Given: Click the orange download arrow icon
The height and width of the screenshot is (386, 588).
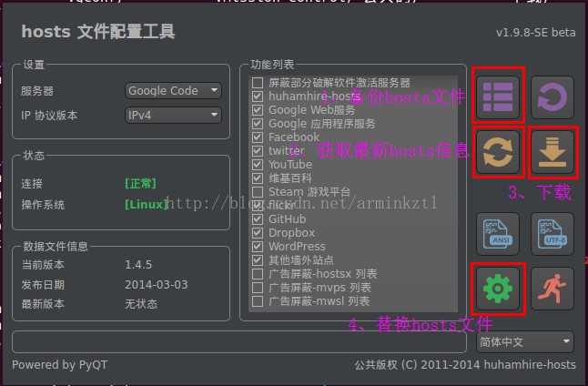Looking at the screenshot, I should click(553, 152).
